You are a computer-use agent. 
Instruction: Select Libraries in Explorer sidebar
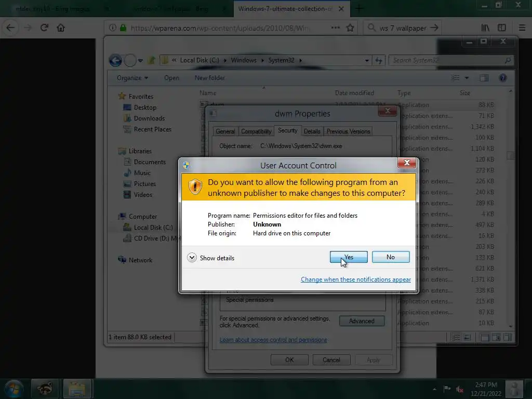(x=140, y=151)
